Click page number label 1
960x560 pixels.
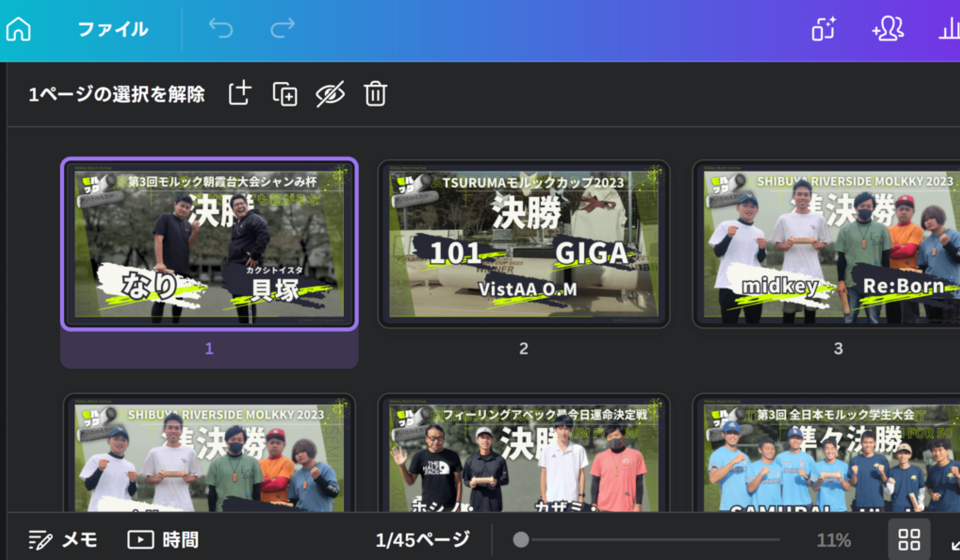point(209,348)
